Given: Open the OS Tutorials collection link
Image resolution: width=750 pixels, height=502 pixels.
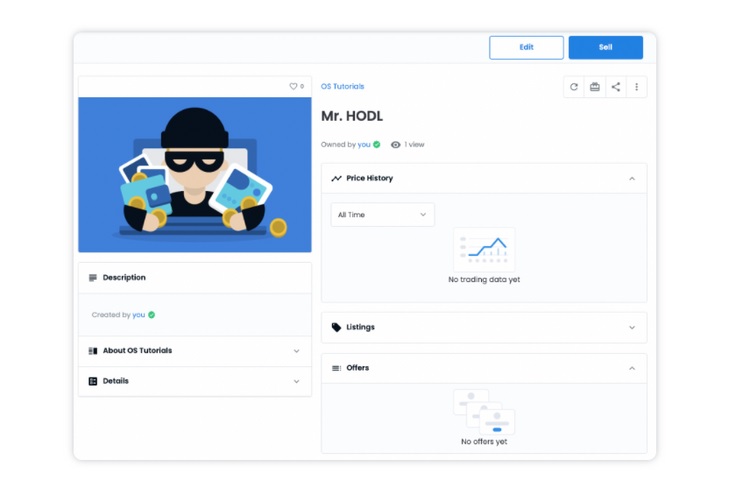Looking at the screenshot, I should tap(342, 87).
